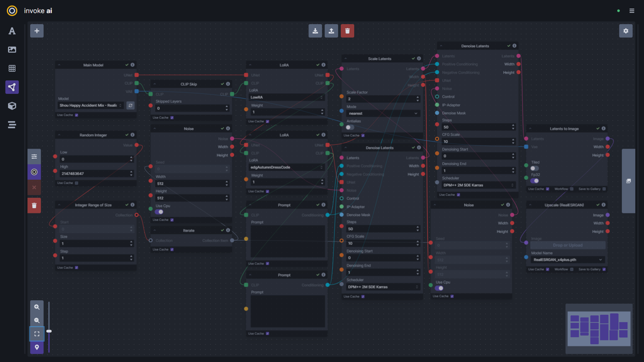644x362 pixels.
Task: Open the hamburger menu at top right
Action: click(x=632, y=11)
